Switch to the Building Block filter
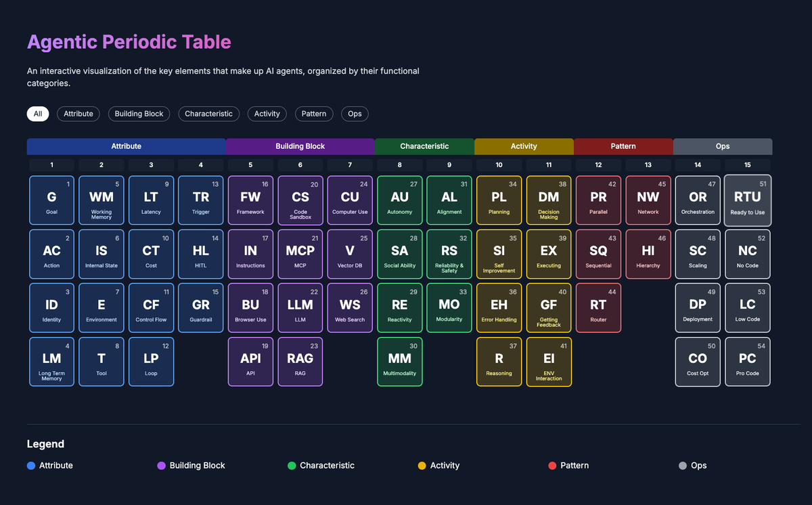 tap(139, 114)
